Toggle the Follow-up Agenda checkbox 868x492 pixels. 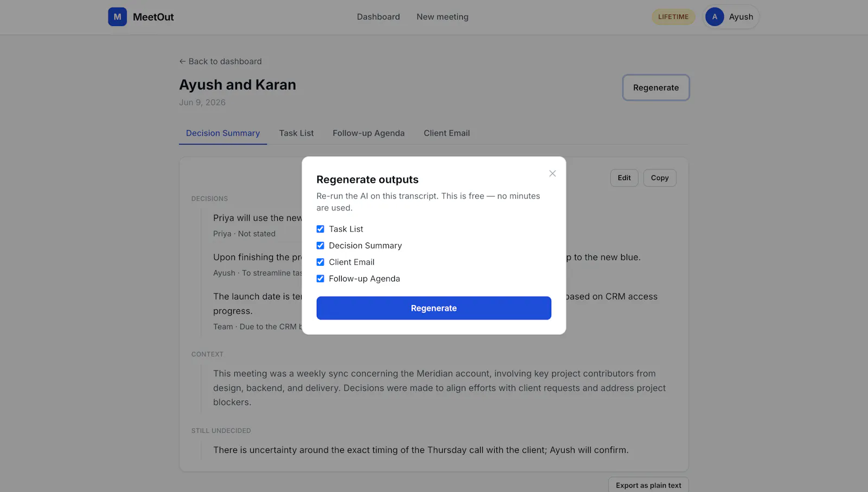pyautogui.click(x=320, y=279)
